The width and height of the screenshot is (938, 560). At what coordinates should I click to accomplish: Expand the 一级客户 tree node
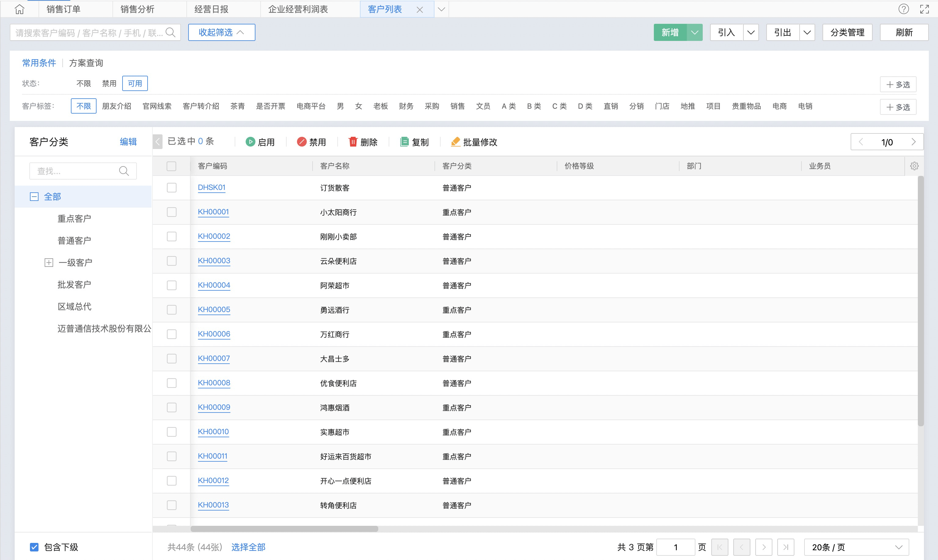[49, 263]
